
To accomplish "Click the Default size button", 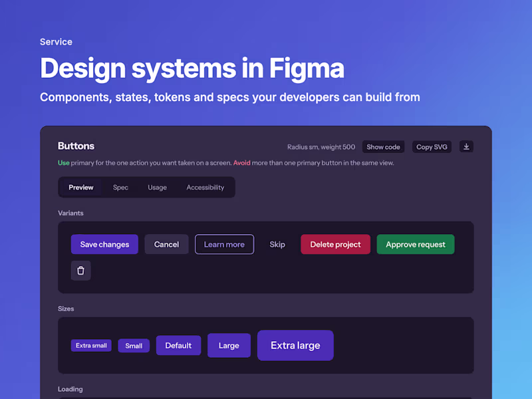I will (178, 345).
